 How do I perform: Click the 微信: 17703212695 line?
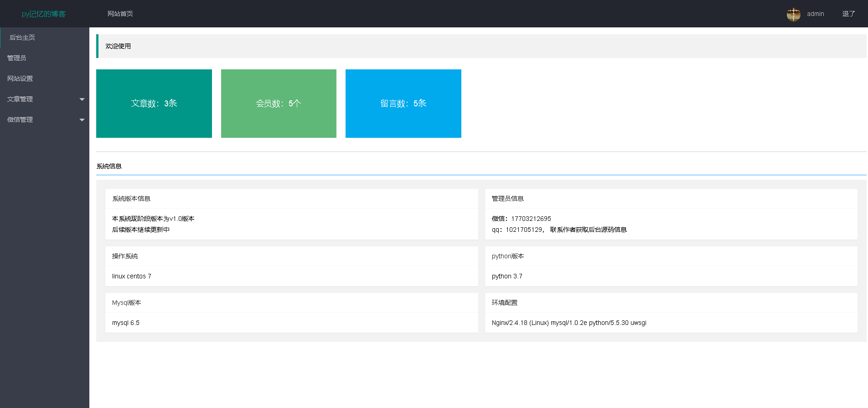(x=521, y=219)
